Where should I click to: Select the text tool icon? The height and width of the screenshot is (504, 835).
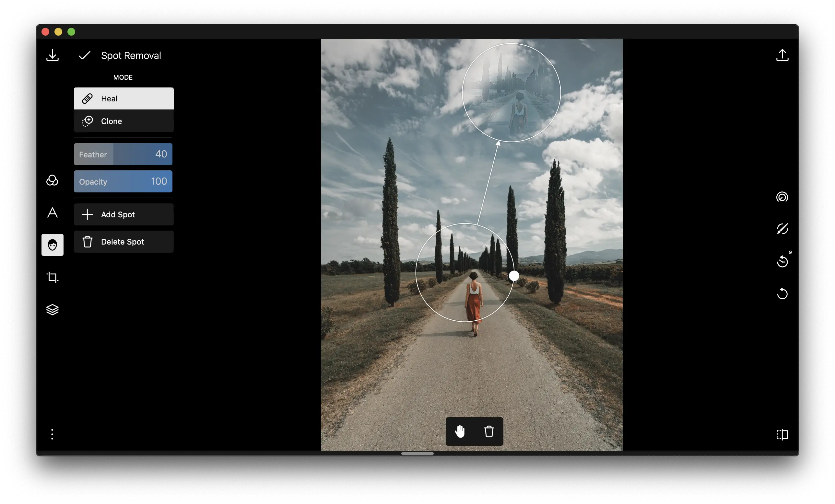tap(52, 213)
